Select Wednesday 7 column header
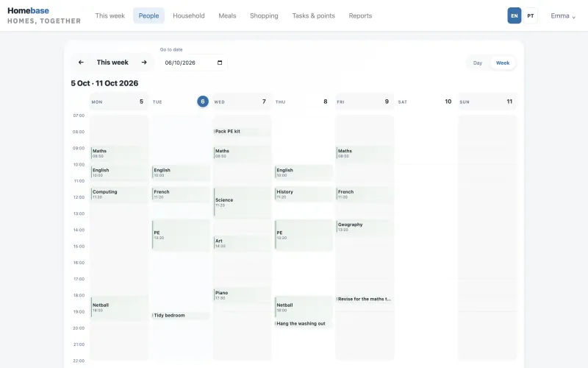 242,102
